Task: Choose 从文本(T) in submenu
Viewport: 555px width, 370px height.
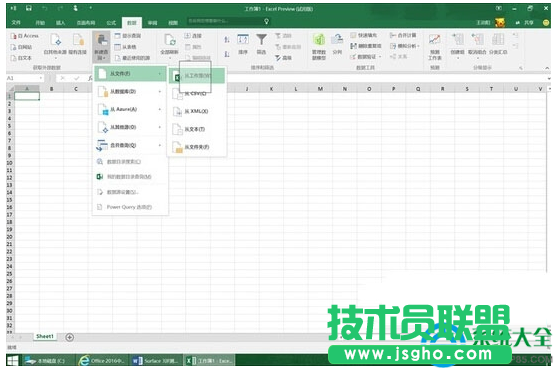Action: (x=196, y=129)
